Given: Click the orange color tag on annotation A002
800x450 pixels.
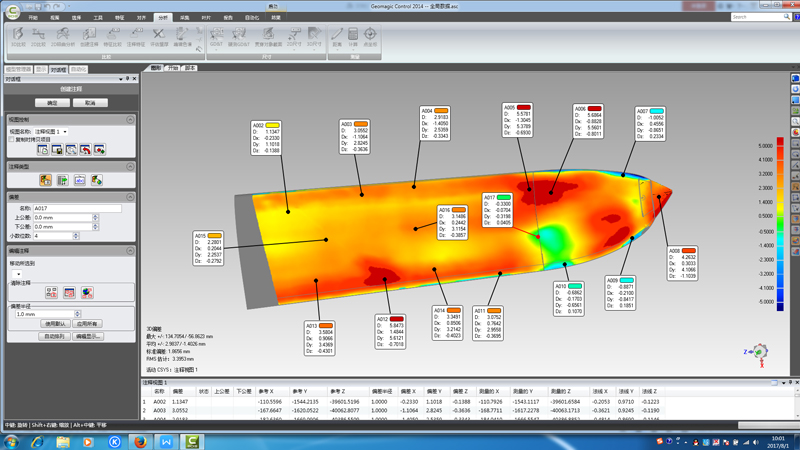Looking at the screenshot, I should click(x=273, y=125).
